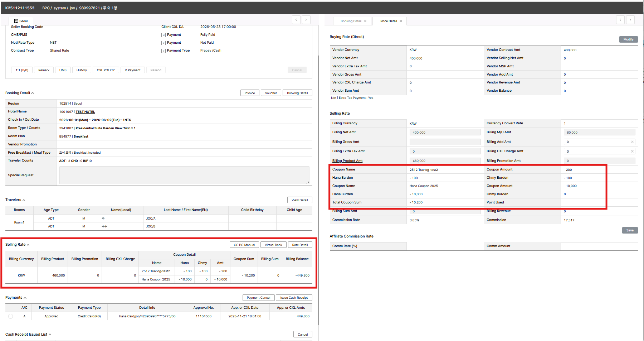Close the Price Detail tab with its X
The image size is (644, 341).
pyautogui.click(x=401, y=21)
